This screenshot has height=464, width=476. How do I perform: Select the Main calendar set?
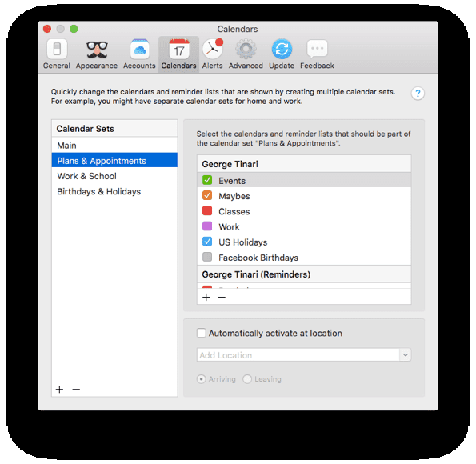coord(114,146)
